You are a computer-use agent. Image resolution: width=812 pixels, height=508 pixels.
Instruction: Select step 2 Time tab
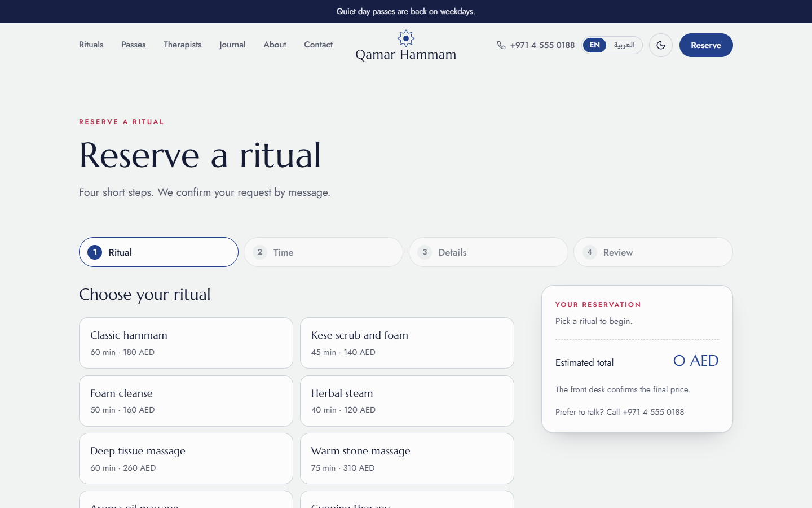(x=324, y=252)
